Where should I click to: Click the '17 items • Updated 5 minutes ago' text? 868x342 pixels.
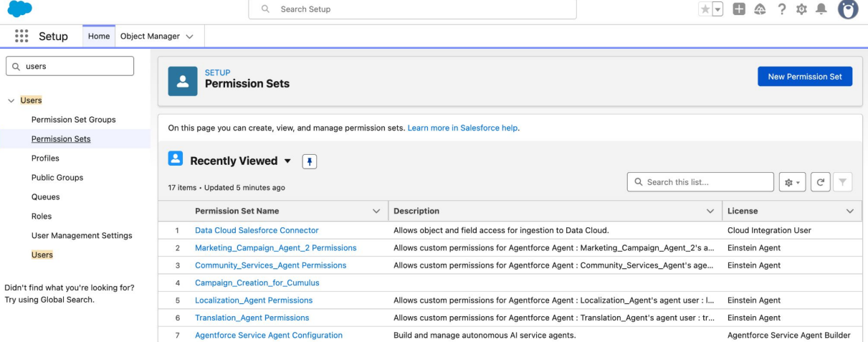226,188
